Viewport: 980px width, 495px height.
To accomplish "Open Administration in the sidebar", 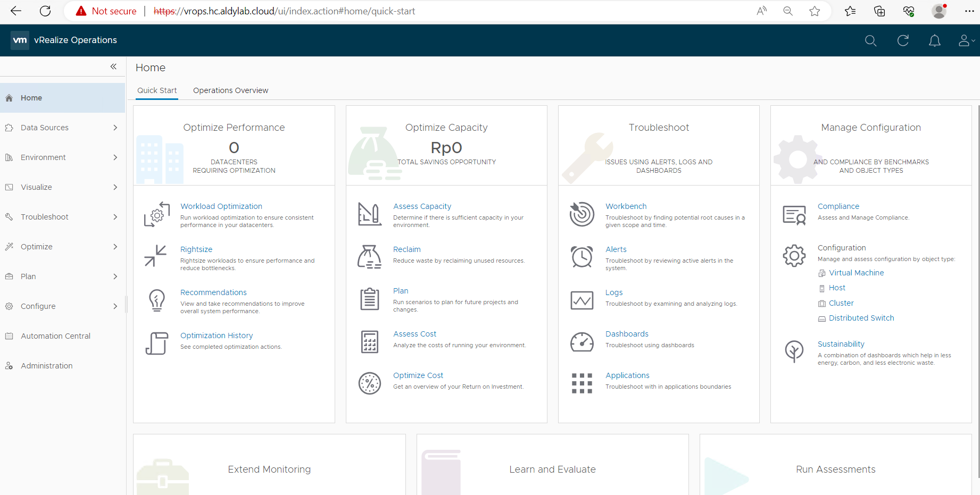I will pyautogui.click(x=47, y=366).
